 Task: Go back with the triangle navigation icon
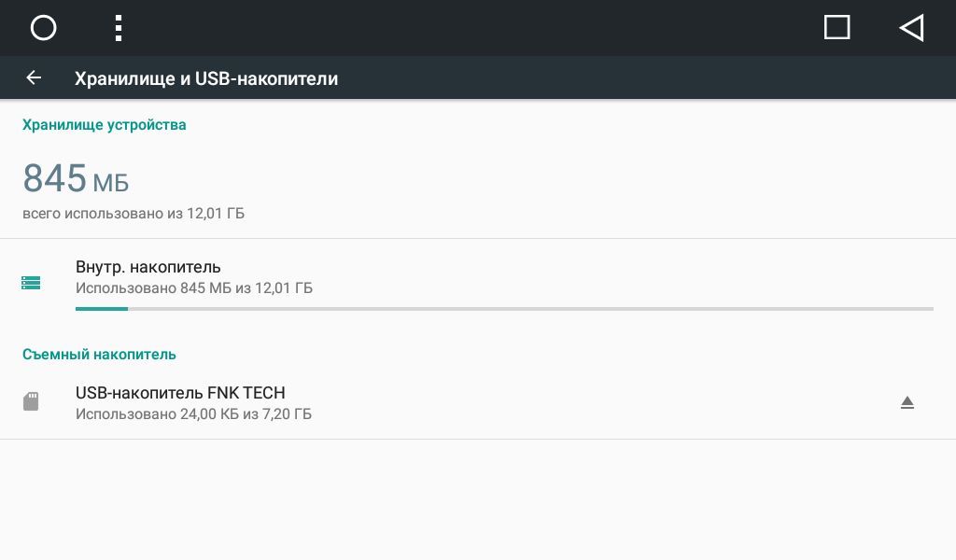pyautogui.click(x=911, y=28)
